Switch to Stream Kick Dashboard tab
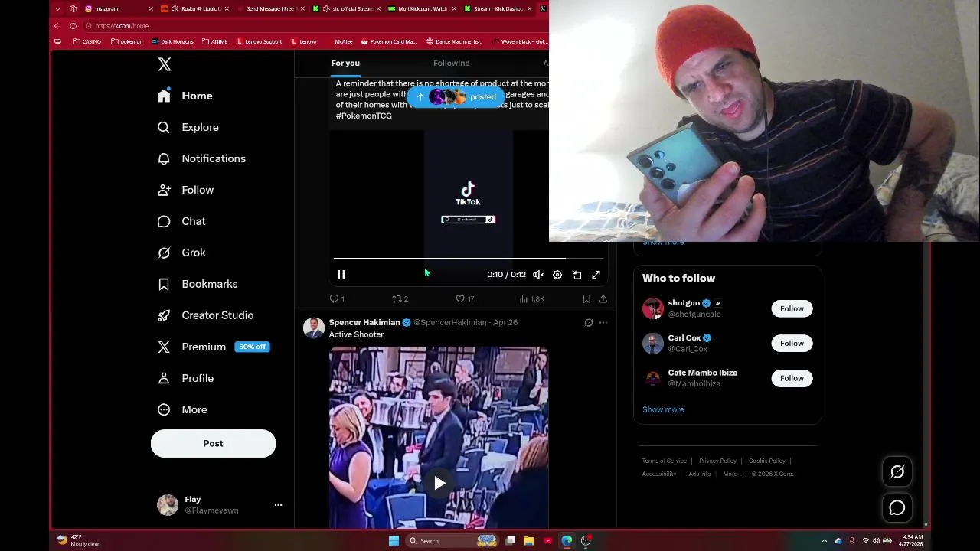This screenshot has width=980, height=551. (498, 8)
